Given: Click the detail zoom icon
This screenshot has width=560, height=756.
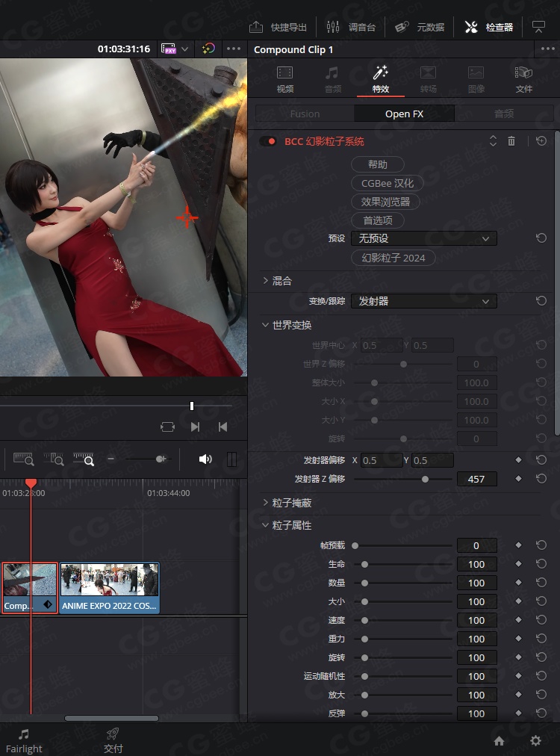Looking at the screenshot, I should (x=54, y=459).
